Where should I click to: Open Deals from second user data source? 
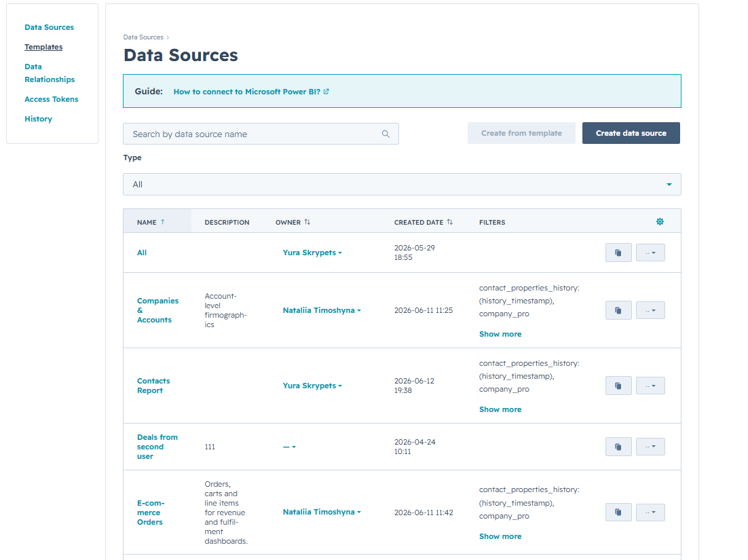click(157, 447)
